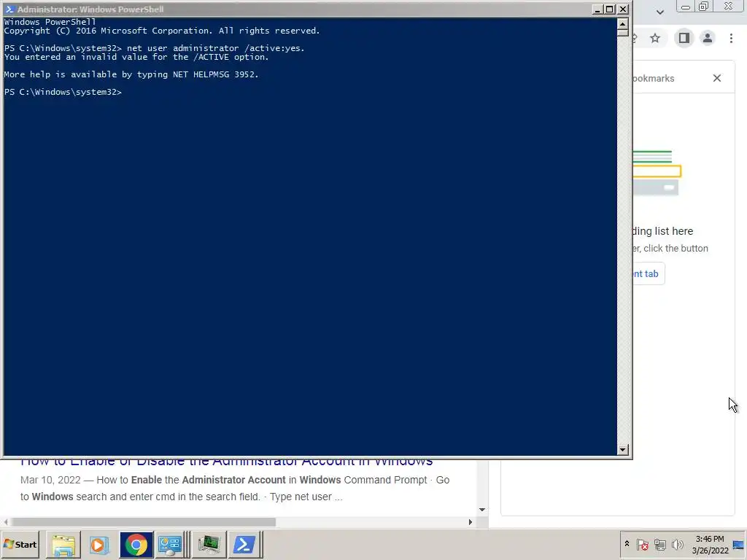Launch the media player taskbar icon
Screen dimensions: 747x560
99,544
